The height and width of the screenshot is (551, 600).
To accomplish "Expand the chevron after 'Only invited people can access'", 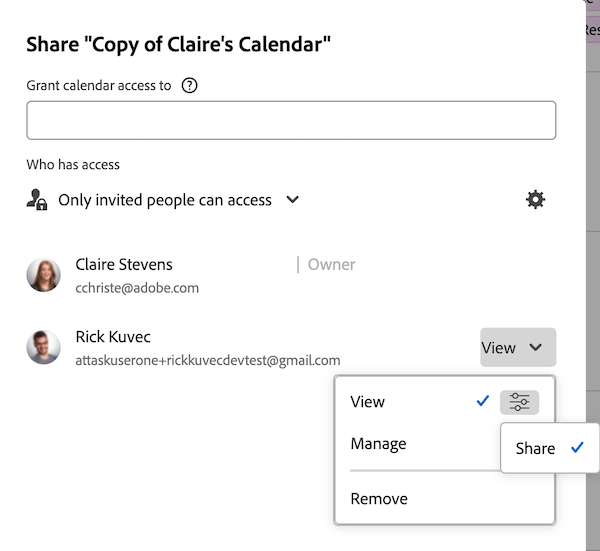I will [293, 200].
